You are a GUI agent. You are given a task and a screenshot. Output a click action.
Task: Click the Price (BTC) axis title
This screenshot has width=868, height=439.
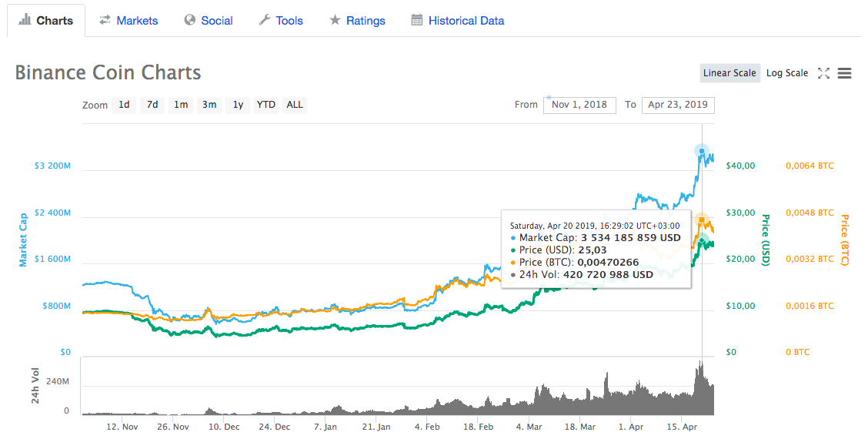click(x=845, y=240)
